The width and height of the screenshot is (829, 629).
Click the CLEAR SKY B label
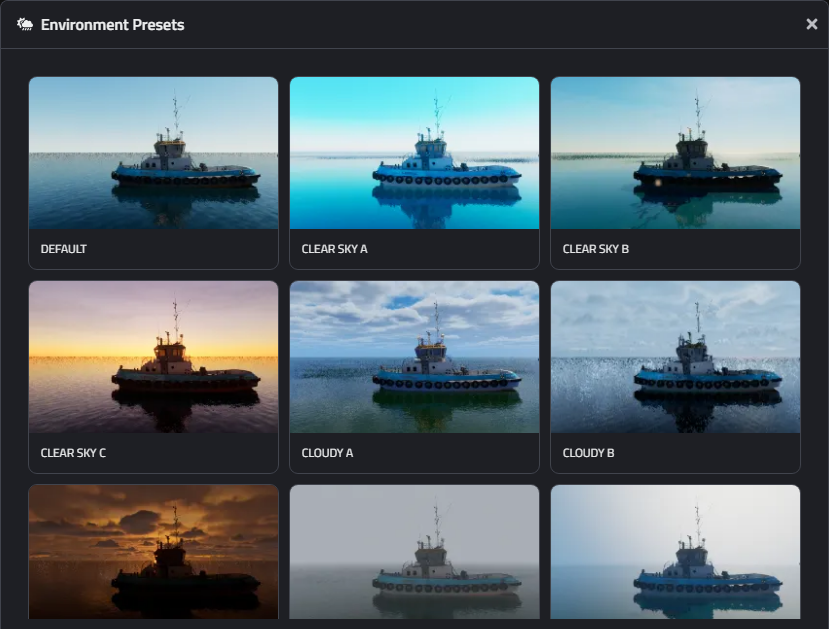point(595,249)
